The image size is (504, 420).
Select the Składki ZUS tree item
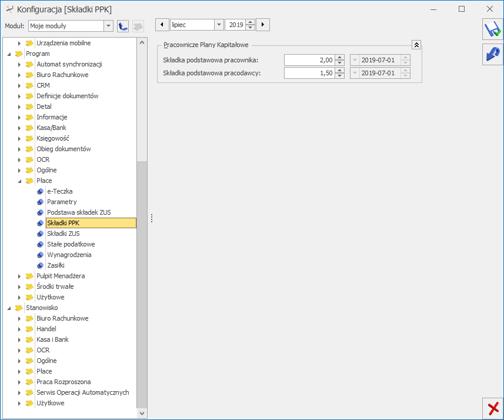click(x=63, y=234)
